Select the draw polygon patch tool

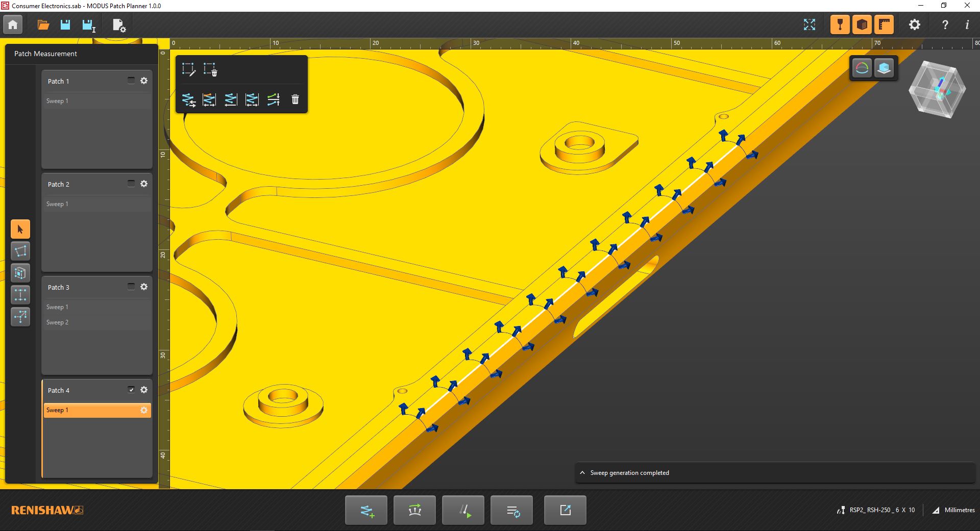(20, 251)
